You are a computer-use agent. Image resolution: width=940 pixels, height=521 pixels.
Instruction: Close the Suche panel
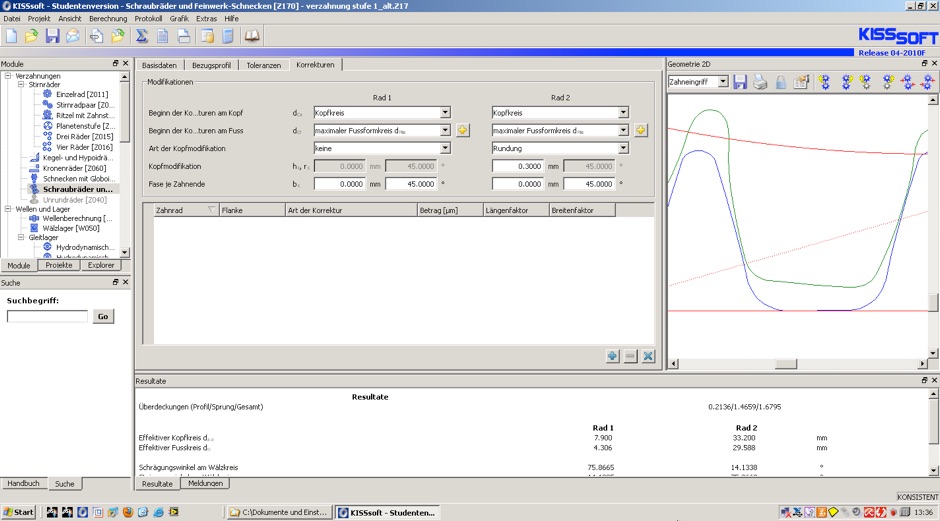click(x=125, y=282)
